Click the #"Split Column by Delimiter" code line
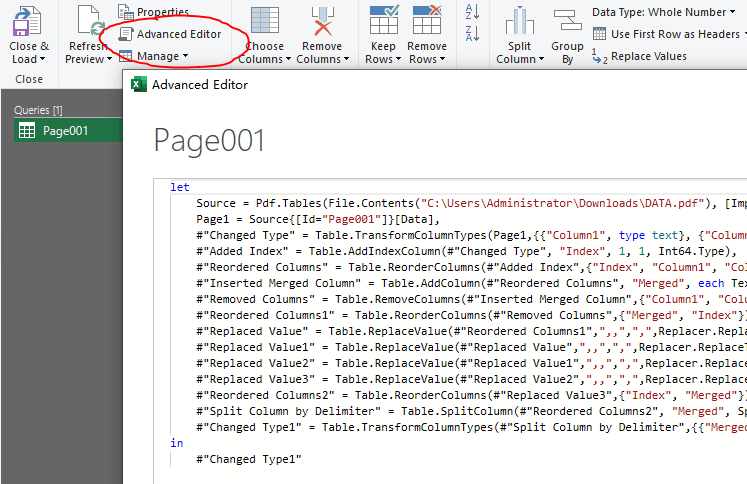The height and width of the screenshot is (484, 747). tap(471, 411)
